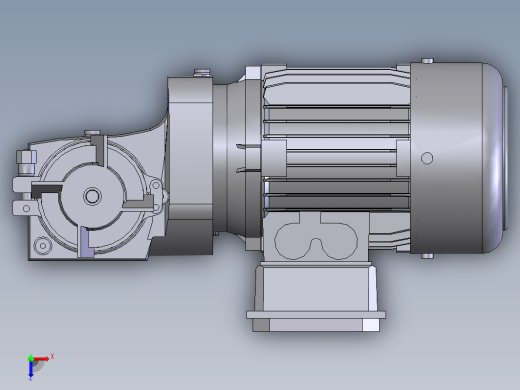
Task: Click the blue Z axis of the triad
Action: (x=31, y=369)
